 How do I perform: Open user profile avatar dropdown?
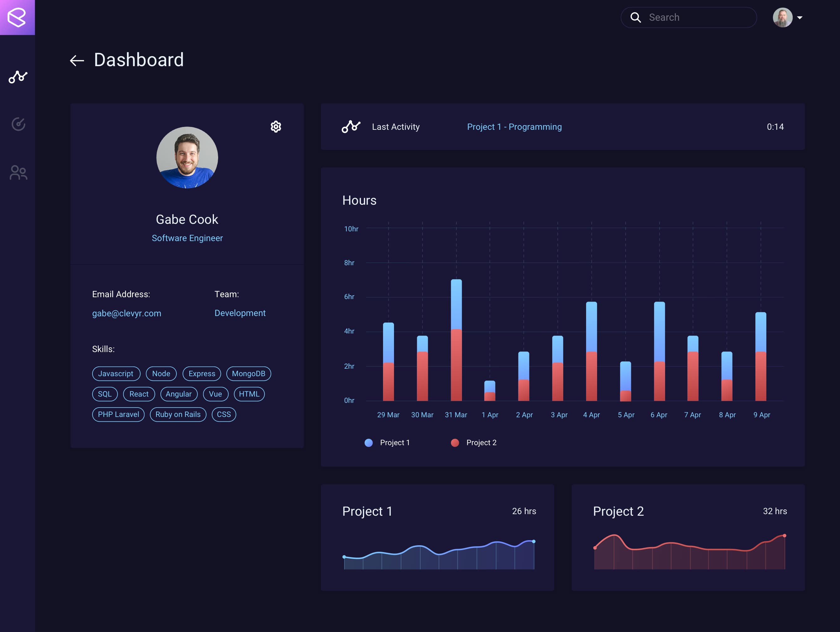click(x=789, y=17)
